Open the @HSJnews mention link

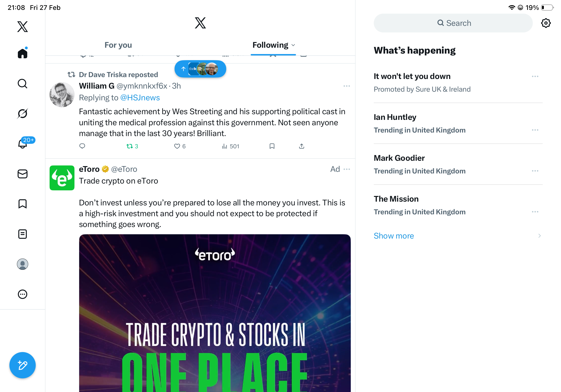[140, 98]
